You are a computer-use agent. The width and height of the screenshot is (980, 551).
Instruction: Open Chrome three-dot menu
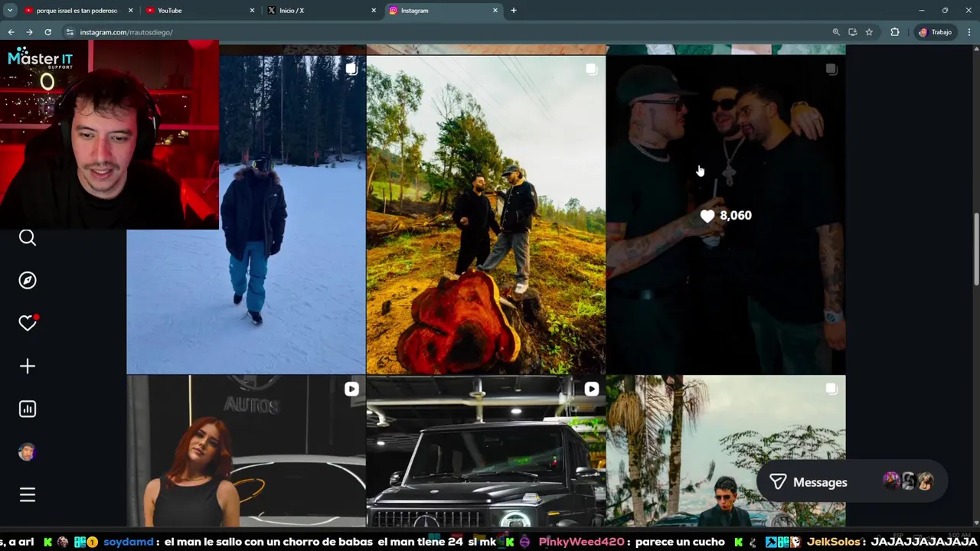click(969, 32)
